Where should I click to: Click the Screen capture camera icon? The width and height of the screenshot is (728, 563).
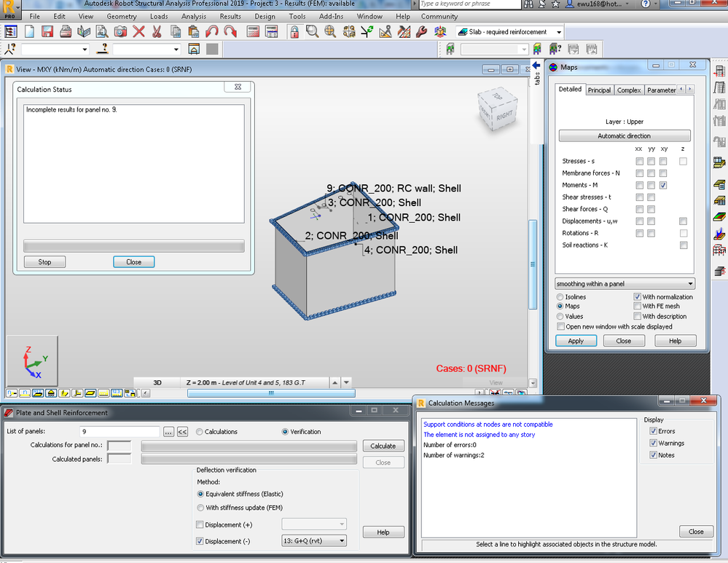[120, 31]
